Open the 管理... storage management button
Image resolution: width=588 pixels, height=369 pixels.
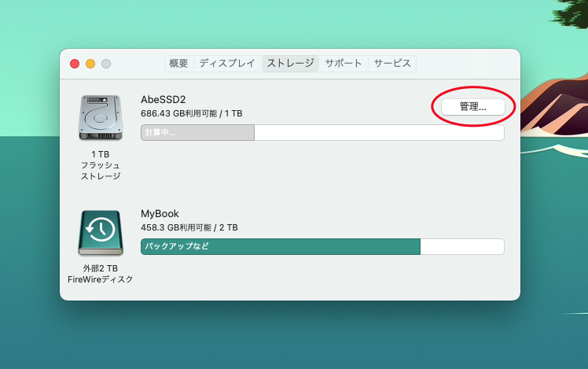[473, 107]
